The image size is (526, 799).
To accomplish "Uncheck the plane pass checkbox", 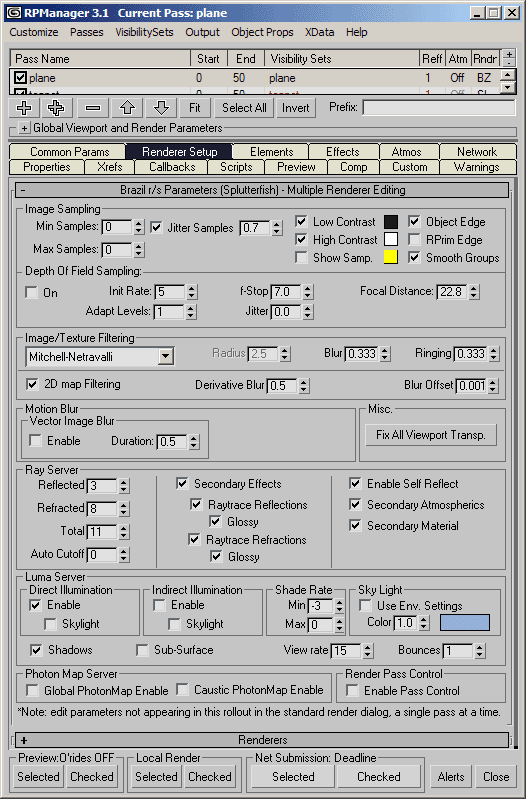I will coord(20,77).
